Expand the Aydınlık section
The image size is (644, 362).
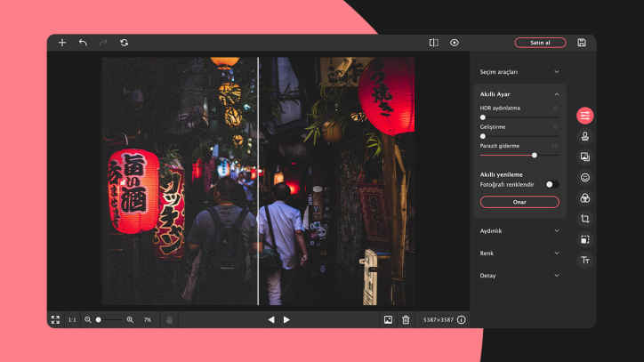pyautogui.click(x=557, y=230)
